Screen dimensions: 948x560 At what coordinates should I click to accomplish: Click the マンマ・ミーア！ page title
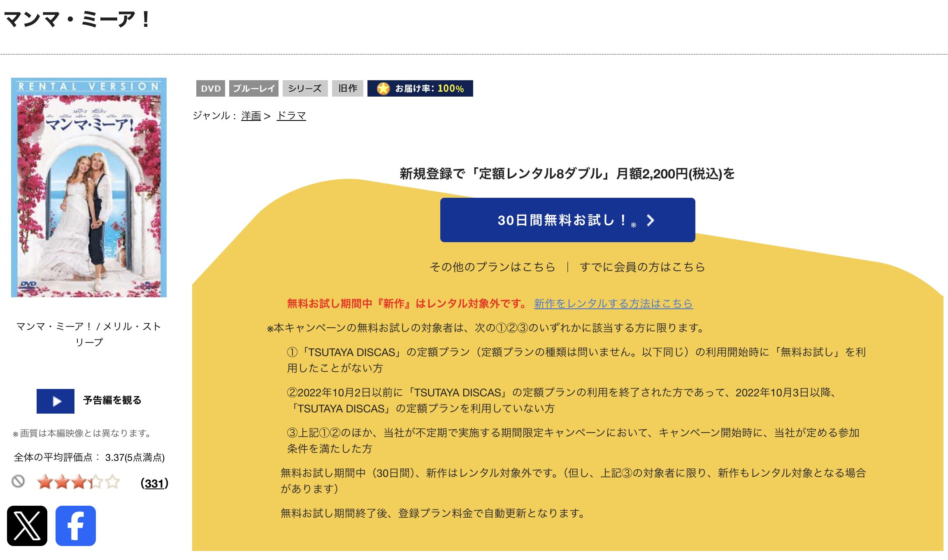click(x=78, y=19)
